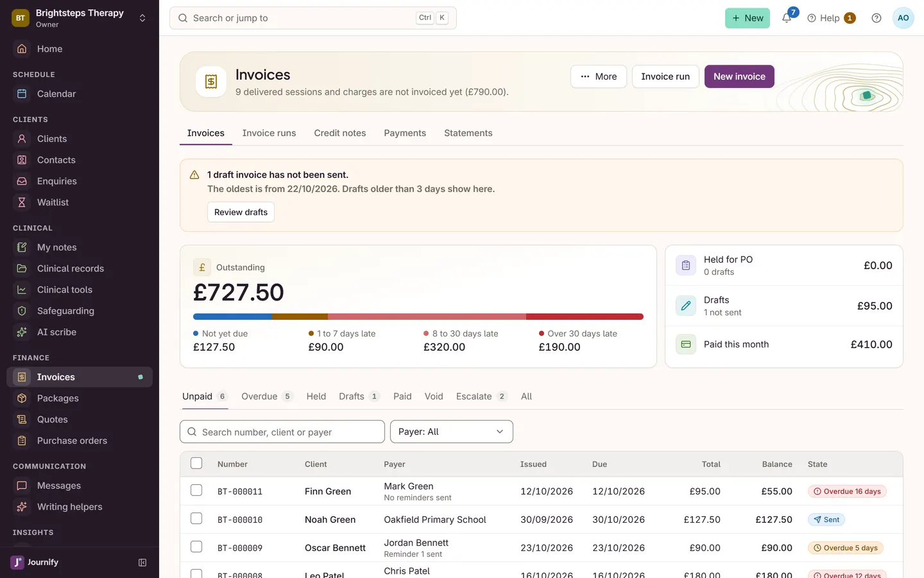Image resolution: width=924 pixels, height=578 pixels.
Task: Click Review drafts button
Action: 241,212
